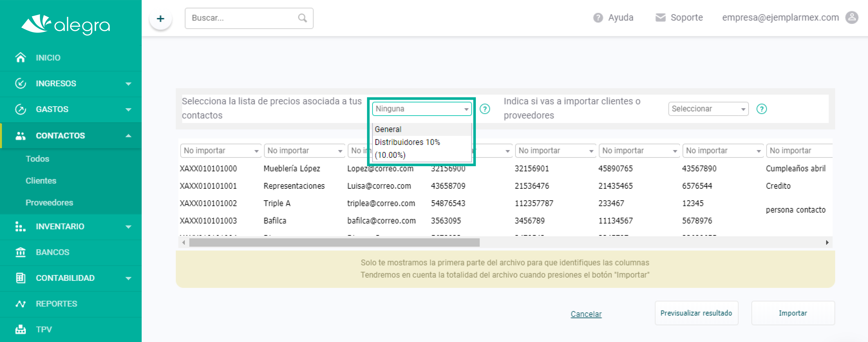The width and height of the screenshot is (868, 342).
Task: Expand the Inventario menu arrow
Action: click(128, 227)
